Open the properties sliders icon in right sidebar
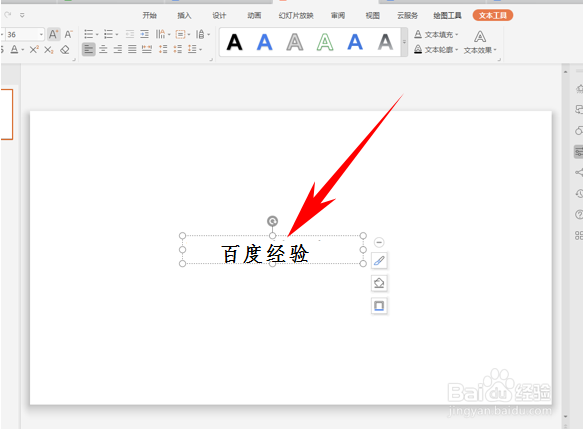This screenshot has width=584, height=431. pyautogui.click(x=578, y=152)
